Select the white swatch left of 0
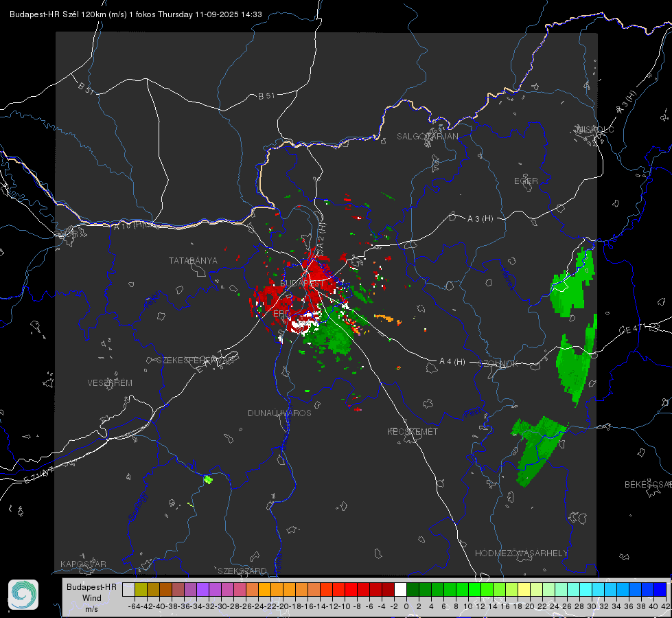 coord(400,589)
